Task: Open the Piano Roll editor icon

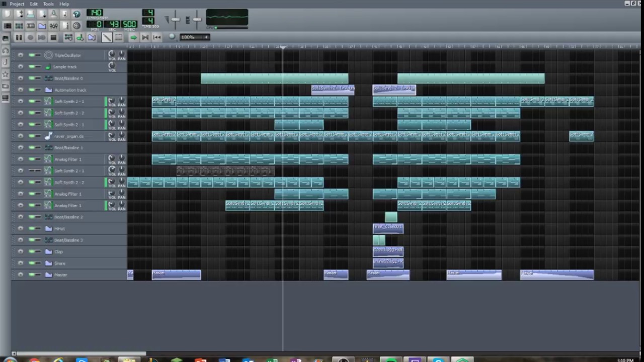Action: pyautogui.click(x=31, y=26)
